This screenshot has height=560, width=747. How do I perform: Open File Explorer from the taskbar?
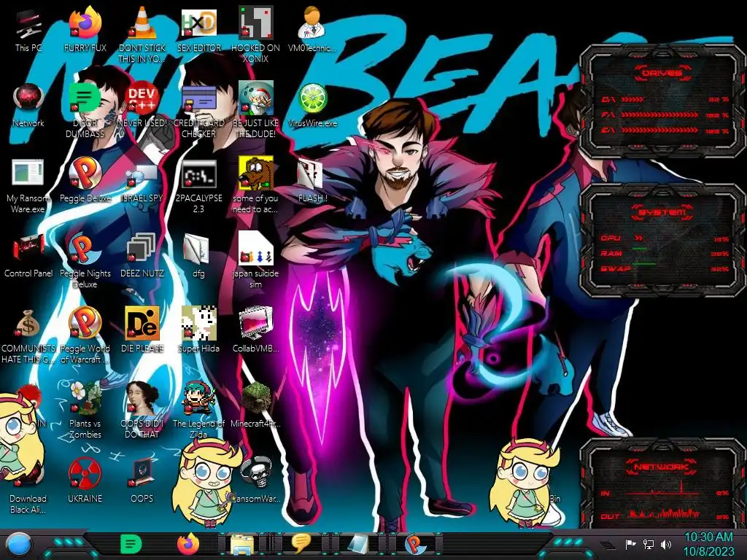click(242, 544)
